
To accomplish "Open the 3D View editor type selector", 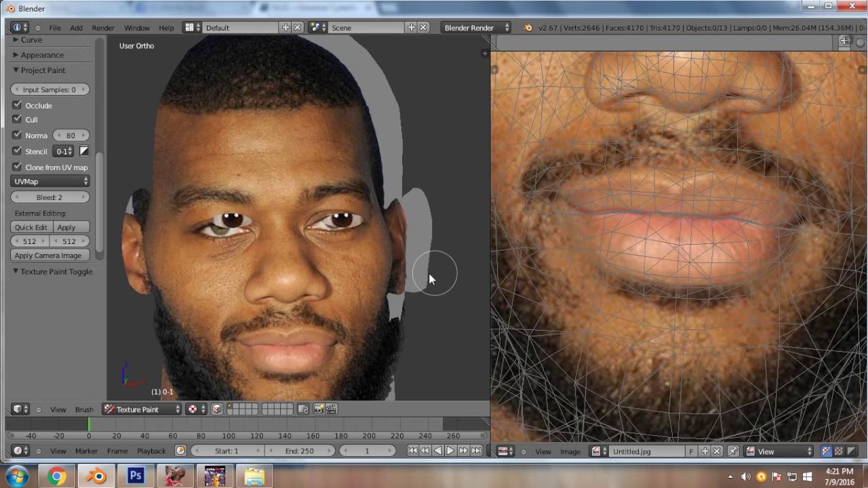I will tap(20, 409).
